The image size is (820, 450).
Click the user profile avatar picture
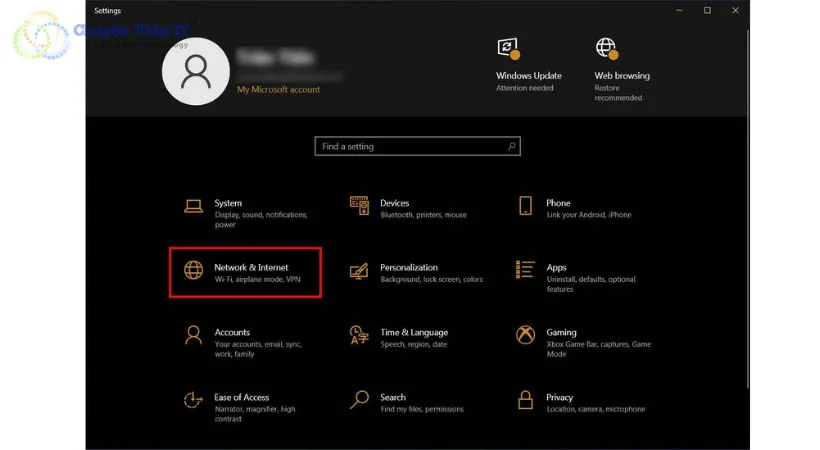coord(196,72)
